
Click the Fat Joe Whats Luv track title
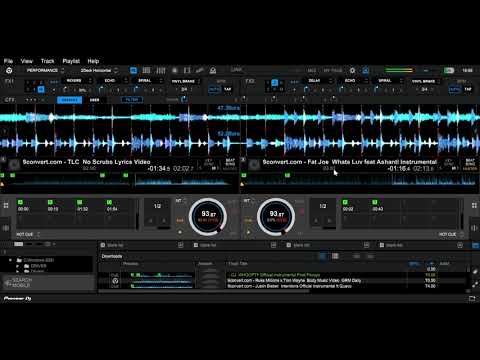[350, 162]
